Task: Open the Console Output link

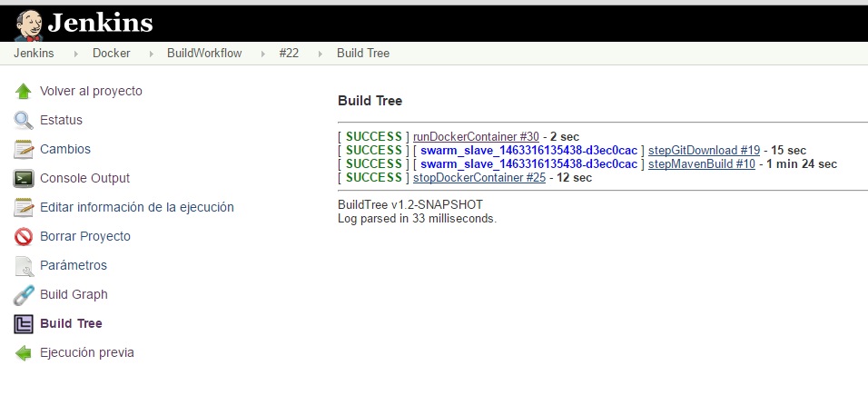Action: pyautogui.click(x=84, y=178)
